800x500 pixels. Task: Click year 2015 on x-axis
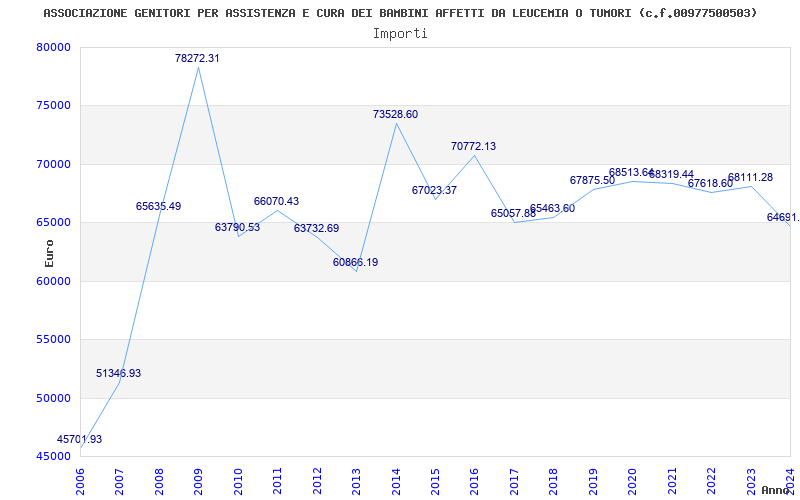pos(436,481)
